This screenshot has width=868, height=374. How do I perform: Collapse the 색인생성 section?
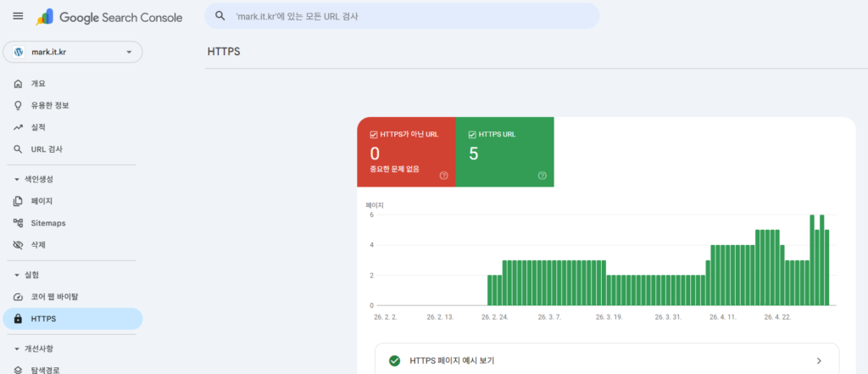[17, 180]
